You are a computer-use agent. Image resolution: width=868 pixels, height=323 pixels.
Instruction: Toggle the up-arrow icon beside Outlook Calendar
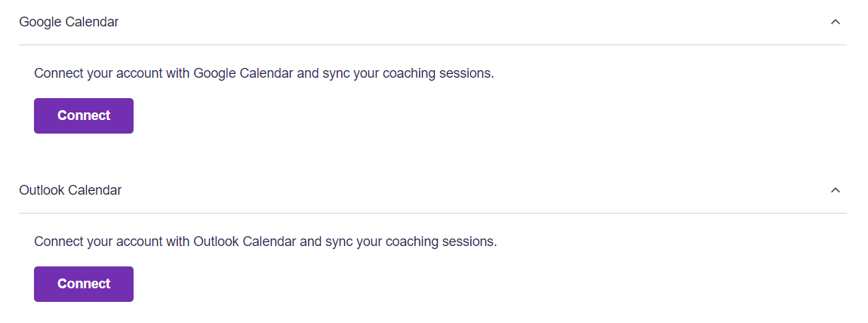pos(835,190)
